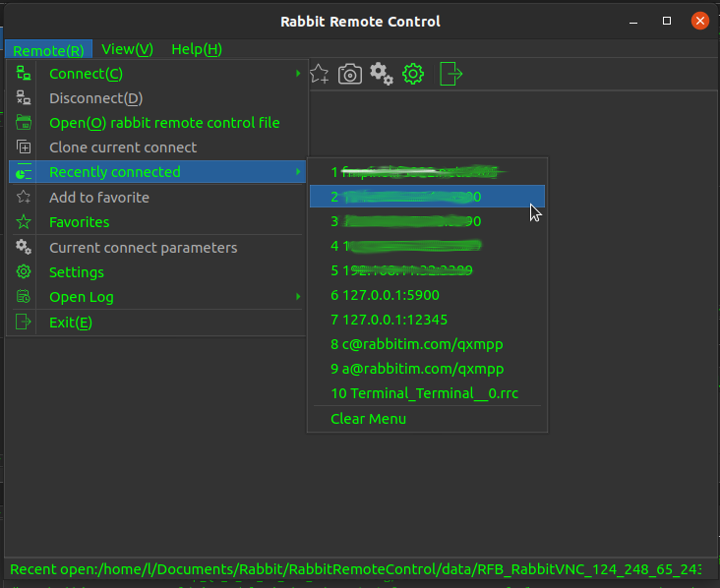Minimize the Rabbit Remote Control window
Viewport: 720px width, 588px height.
click(x=633, y=22)
